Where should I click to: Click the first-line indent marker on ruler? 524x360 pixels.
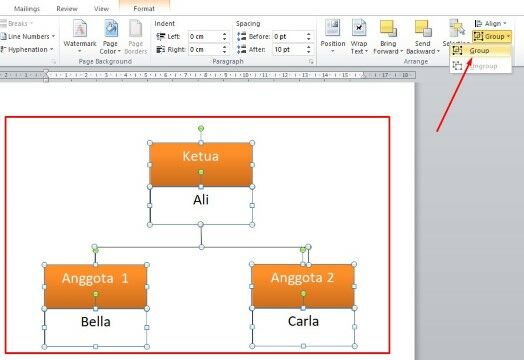pos(46,72)
